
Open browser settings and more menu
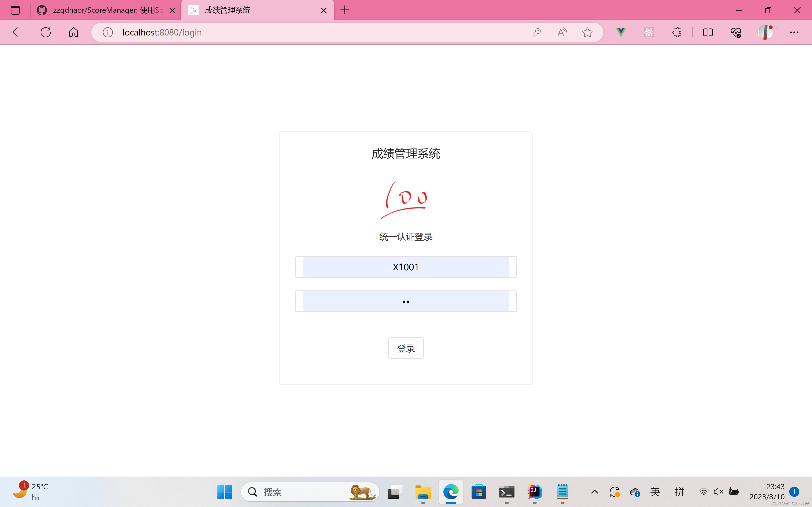[x=794, y=32]
